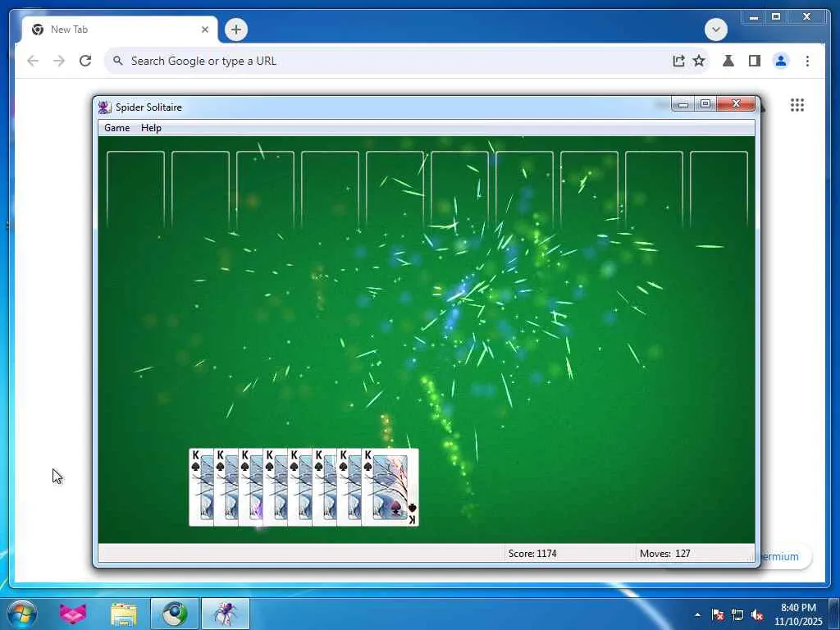The width and height of the screenshot is (840, 630).
Task: Go back in Chrome
Action: pyautogui.click(x=33, y=61)
